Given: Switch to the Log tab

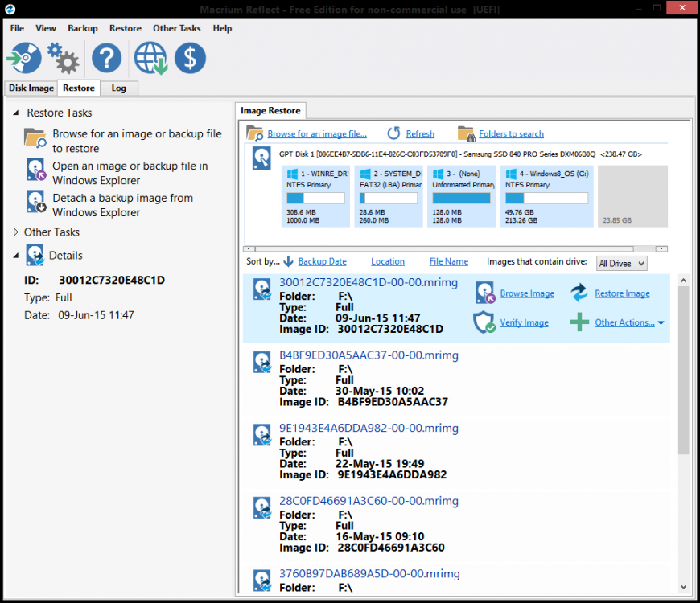Looking at the screenshot, I should point(119,88).
